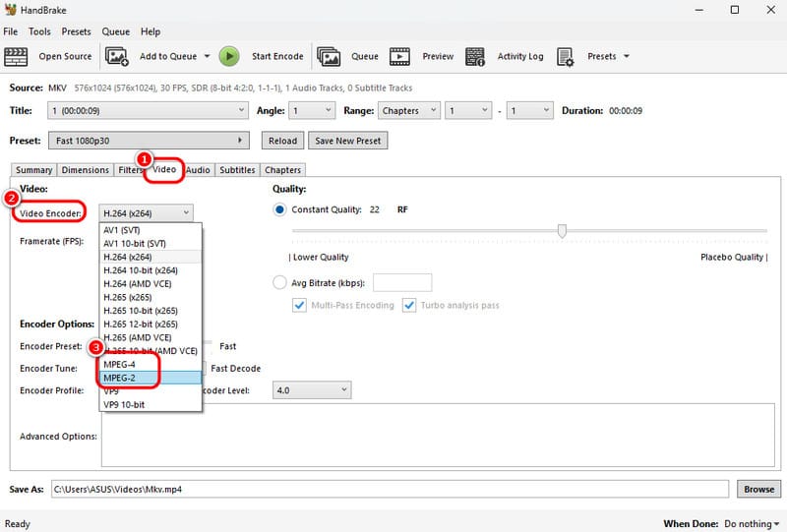Viewport: 787px width, 532px height.
Task: Select AV1 (SVT) from encoder list
Action: (151, 230)
